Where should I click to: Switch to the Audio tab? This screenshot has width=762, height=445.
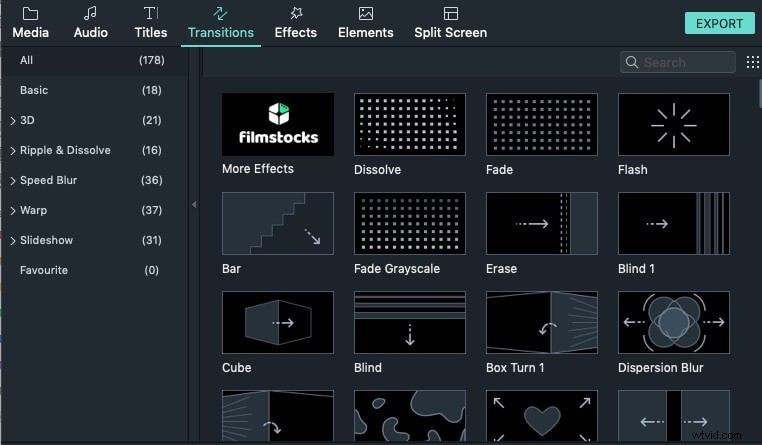click(x=91, y=22)
